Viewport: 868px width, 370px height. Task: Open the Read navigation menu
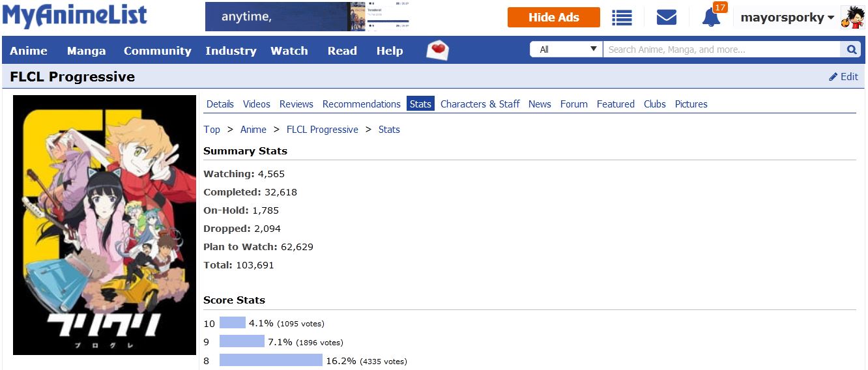342,51
